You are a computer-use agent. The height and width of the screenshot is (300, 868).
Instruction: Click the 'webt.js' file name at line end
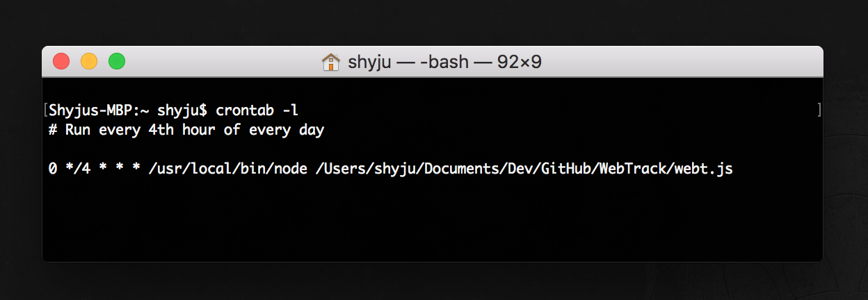click(x=703, y=169)
